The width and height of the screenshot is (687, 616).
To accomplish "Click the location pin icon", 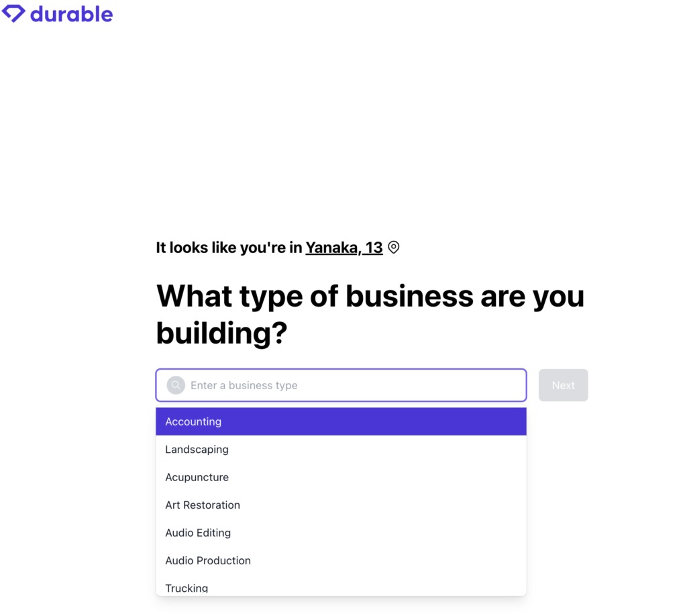I will tap(394, 248).
